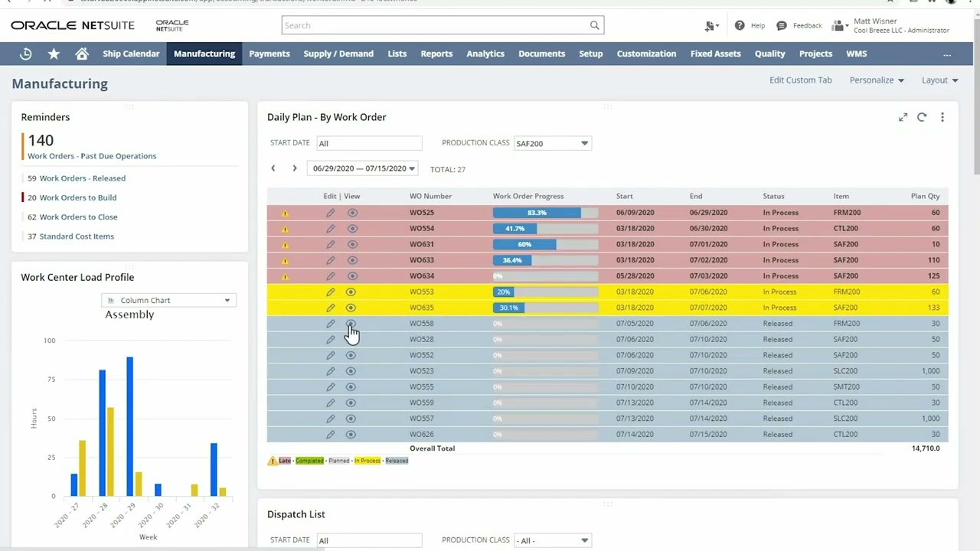
Task: Refresh the Daily Plan portlet
Action: tap(922, 117)
